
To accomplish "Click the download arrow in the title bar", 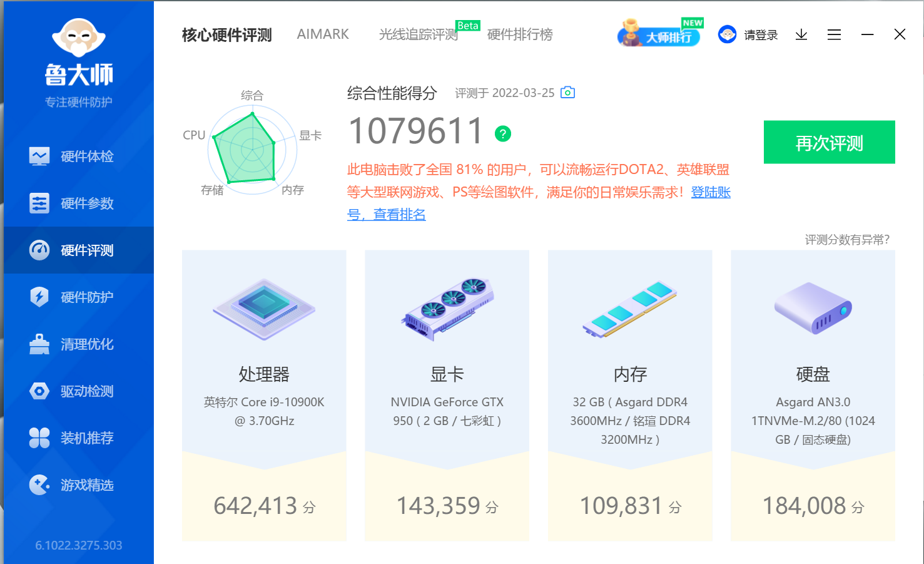I will [x=801, y=34].
